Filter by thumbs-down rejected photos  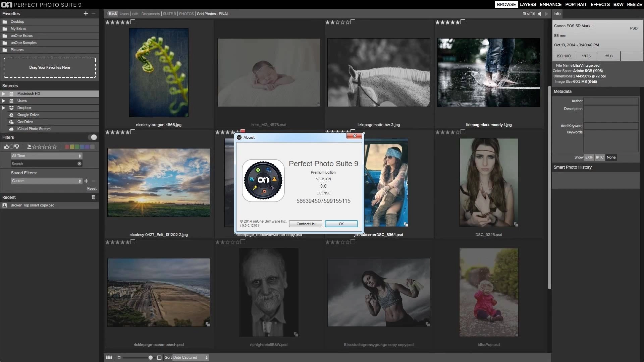point(17,146)
